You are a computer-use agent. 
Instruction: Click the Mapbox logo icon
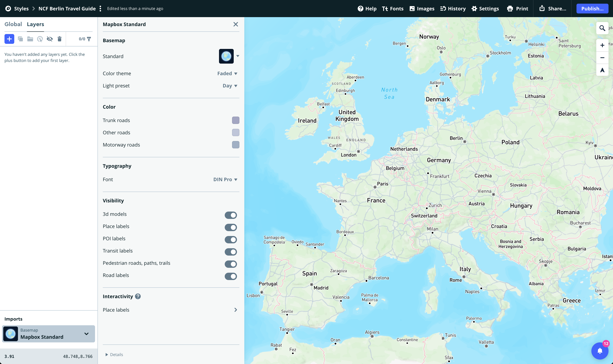click(8, 9)
